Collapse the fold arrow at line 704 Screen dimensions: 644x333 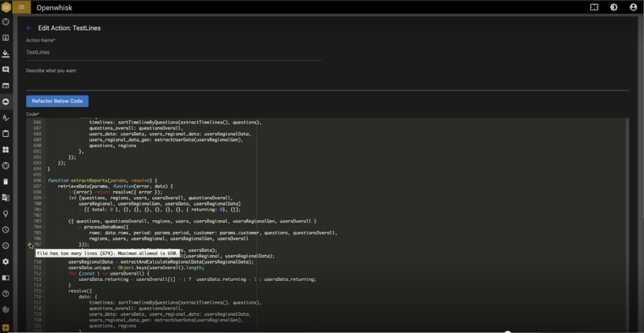tap(44, 227)
